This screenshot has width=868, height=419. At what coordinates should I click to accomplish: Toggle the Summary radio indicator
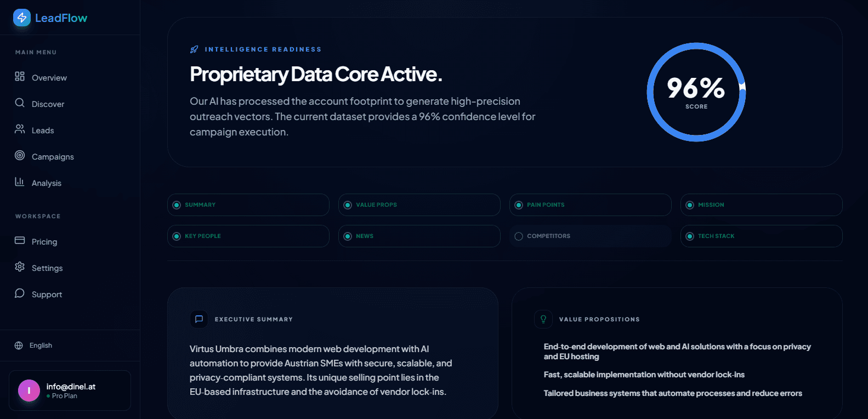tap(177, 205)
